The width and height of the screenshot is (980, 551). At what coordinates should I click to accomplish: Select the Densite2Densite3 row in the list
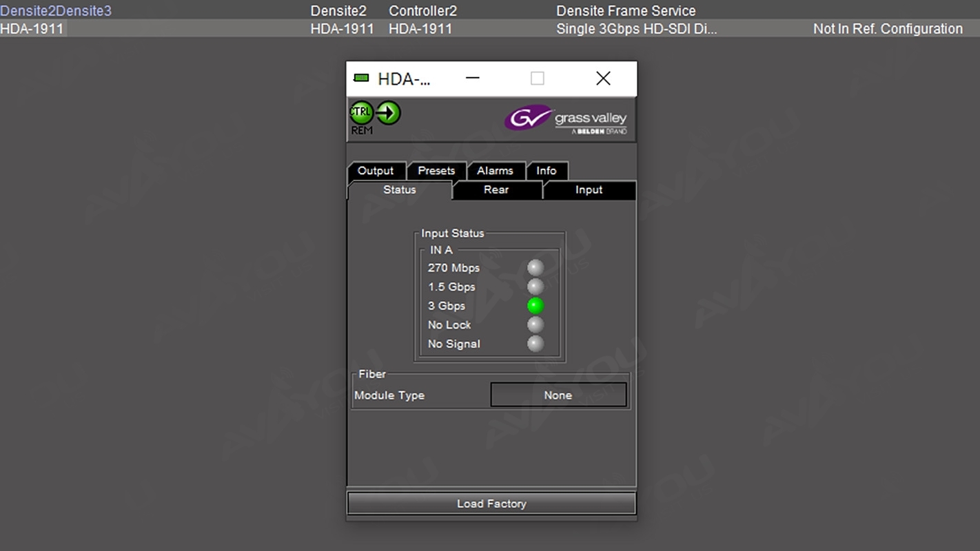[56, 11]
